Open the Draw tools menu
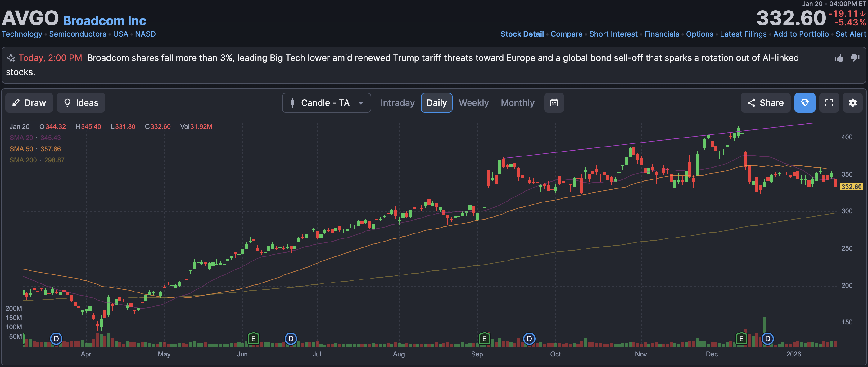Screen dimensions: 868x367 [29, 103]
